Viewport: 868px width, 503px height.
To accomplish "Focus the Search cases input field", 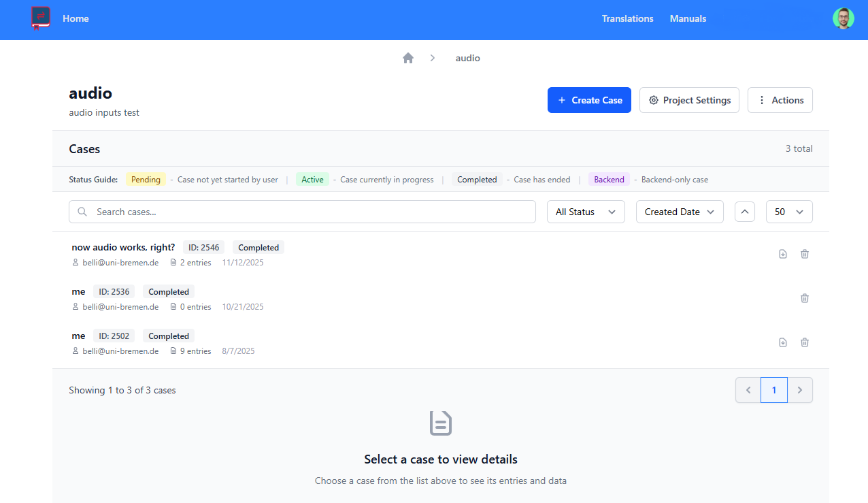I will point(302,212).
